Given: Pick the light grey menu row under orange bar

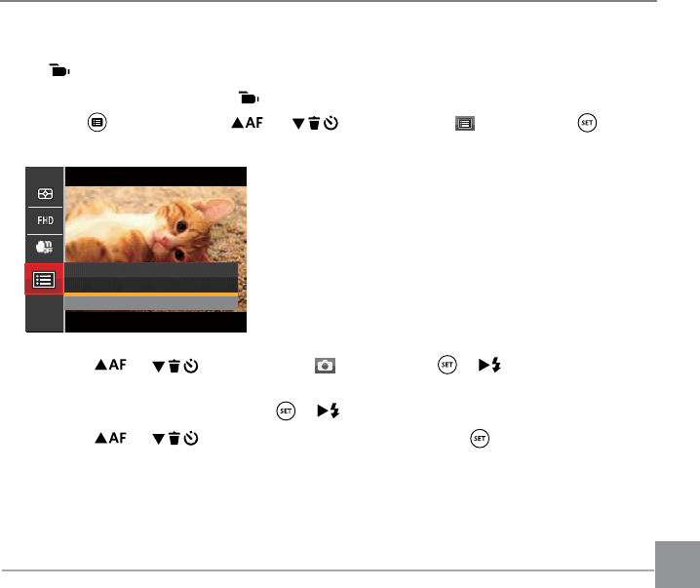Looking at the screenshot, I should [x=151, y=303].
